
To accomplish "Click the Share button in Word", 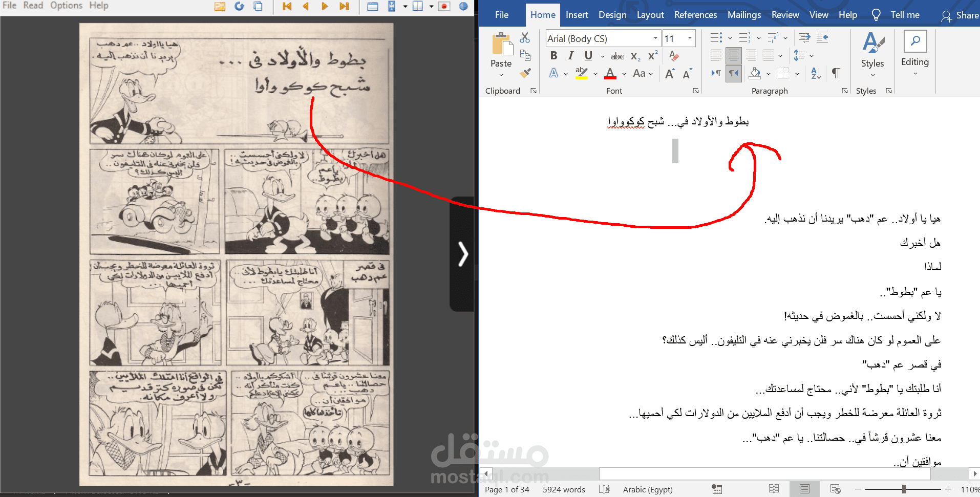I will point(960,15).
